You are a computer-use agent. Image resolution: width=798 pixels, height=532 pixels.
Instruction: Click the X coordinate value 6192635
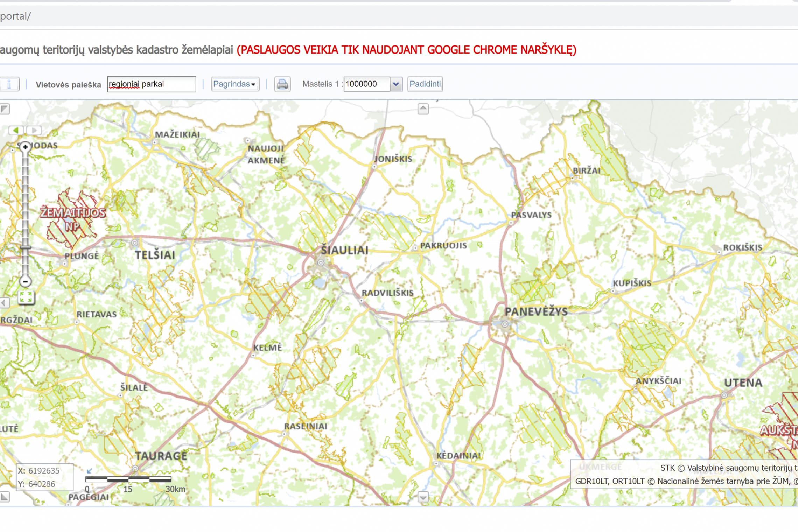44,471
